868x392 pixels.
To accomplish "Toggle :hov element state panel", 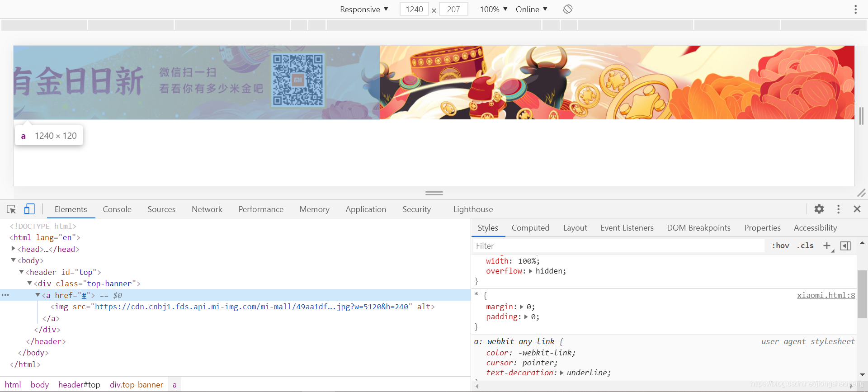I will (x=781, y=246).
